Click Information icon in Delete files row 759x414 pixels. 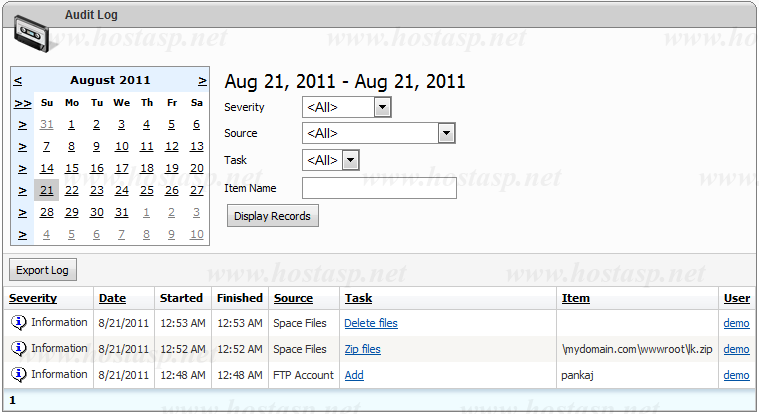click(19, 323)
